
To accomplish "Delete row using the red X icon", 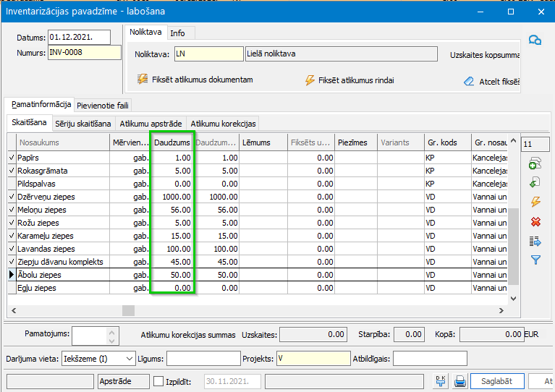I will coord(535,221).
